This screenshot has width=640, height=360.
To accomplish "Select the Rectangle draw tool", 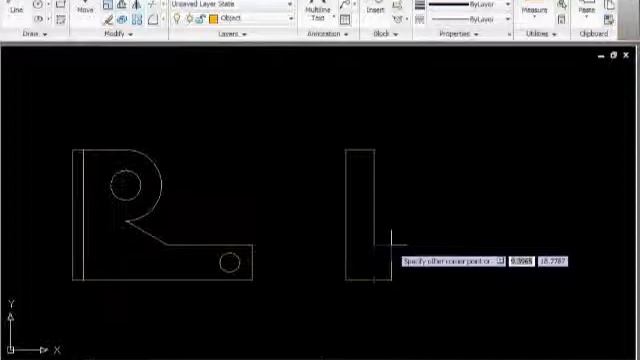I will tap(60, 4).
